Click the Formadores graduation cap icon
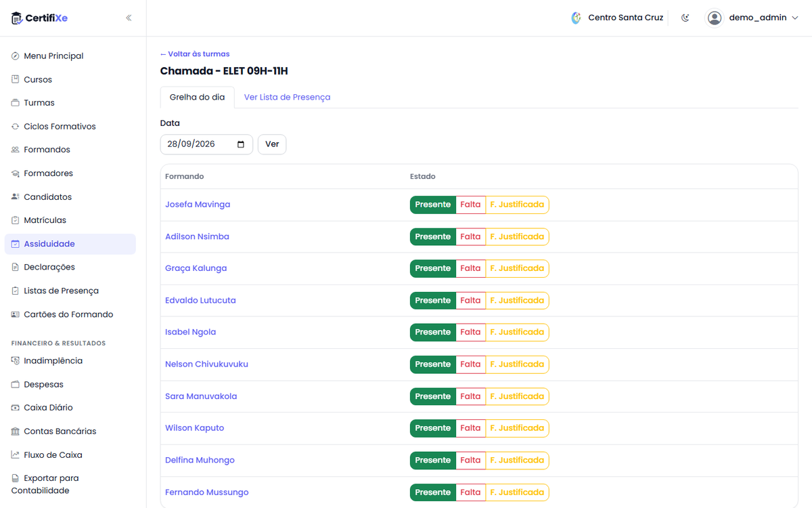 tap(16, 173)
